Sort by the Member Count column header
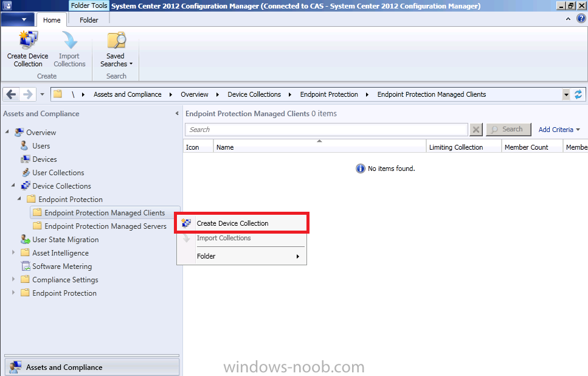The width and height of the screenshot is (588, 376). pyautogui.click(x=532, y=147)
